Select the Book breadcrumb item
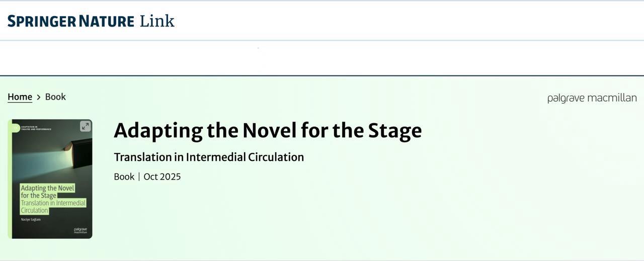 pos(55,97)
